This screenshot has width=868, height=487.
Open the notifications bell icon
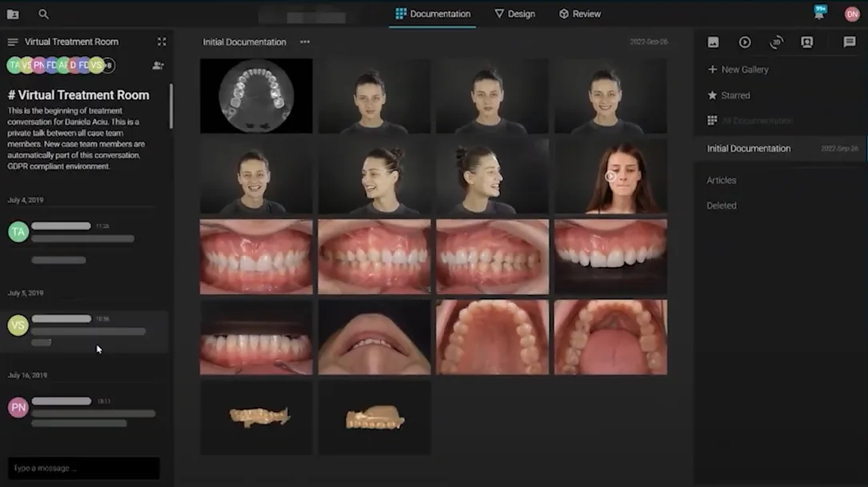tap(819, 13)
